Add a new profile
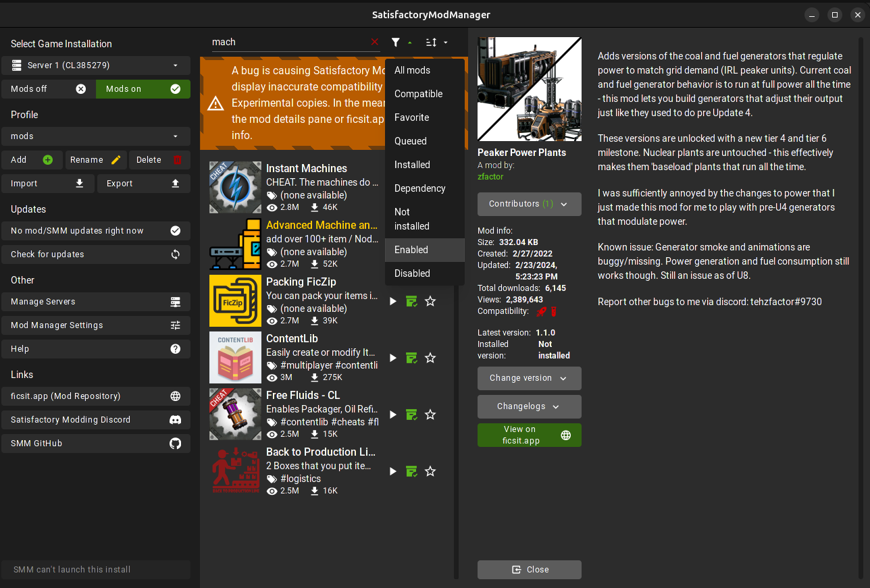This screenshot has height=588, width=870. [x=32, y=160]
